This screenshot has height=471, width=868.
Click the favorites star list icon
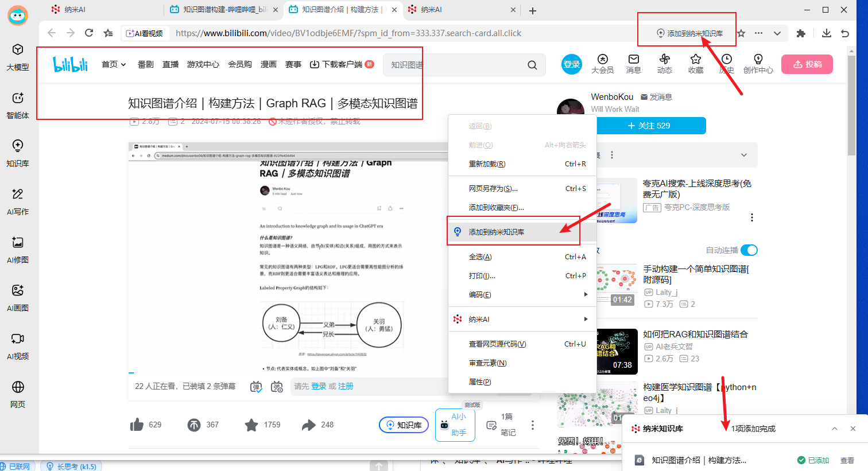tap(108, 33)
